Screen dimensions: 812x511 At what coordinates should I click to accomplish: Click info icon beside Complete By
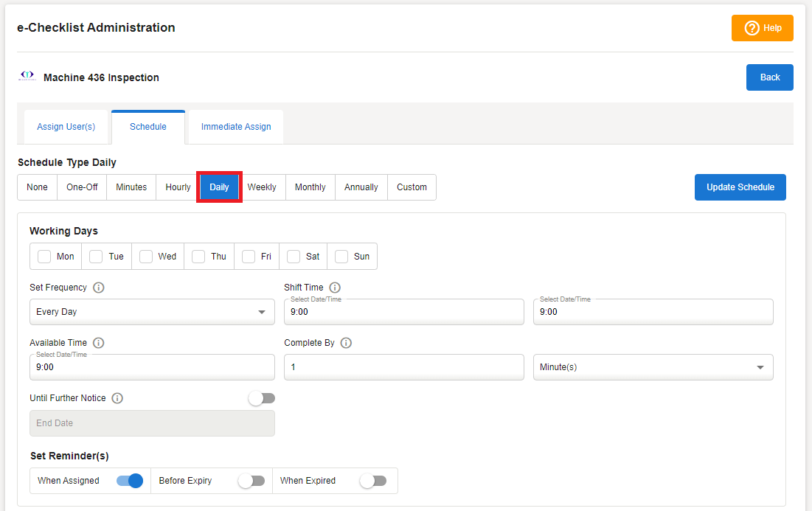click(346, 343)
